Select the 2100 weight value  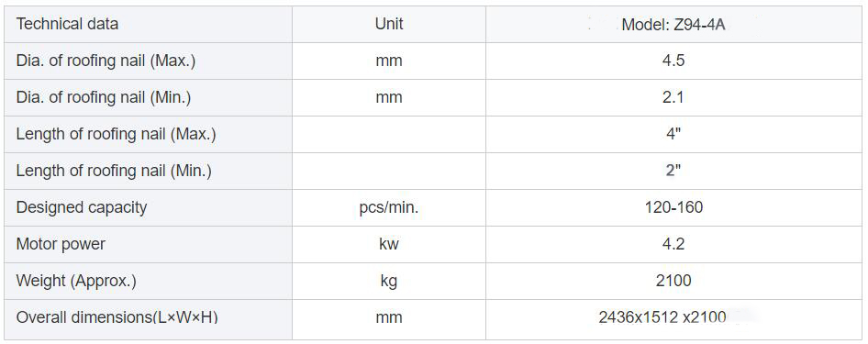tap(673, 281)
